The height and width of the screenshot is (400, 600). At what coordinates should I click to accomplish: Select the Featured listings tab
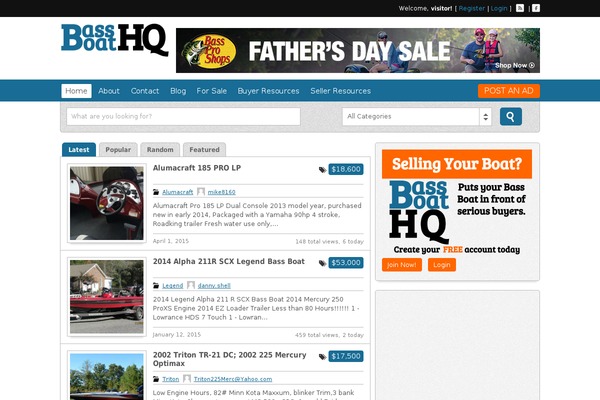(204, 150)
